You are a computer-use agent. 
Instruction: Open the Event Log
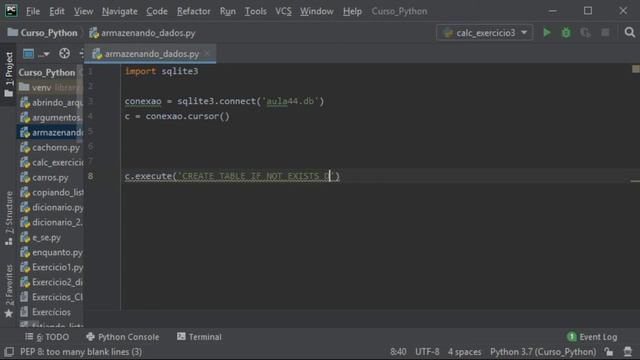tap(592, 337)
